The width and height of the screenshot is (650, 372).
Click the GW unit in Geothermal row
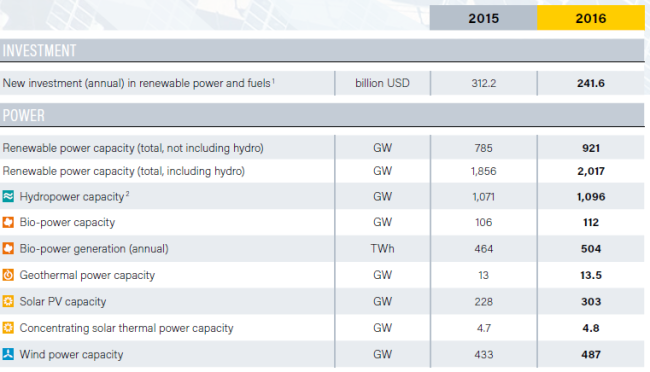pos(382,275)
